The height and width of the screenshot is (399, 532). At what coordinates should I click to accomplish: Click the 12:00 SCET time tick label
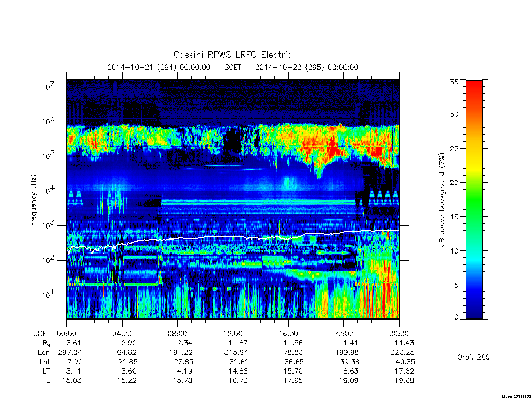pos(233,334)
